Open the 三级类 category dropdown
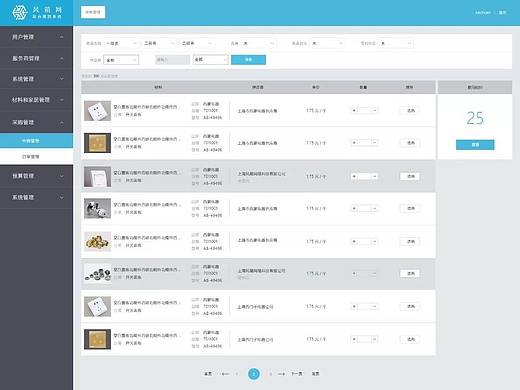 [197, 43]
